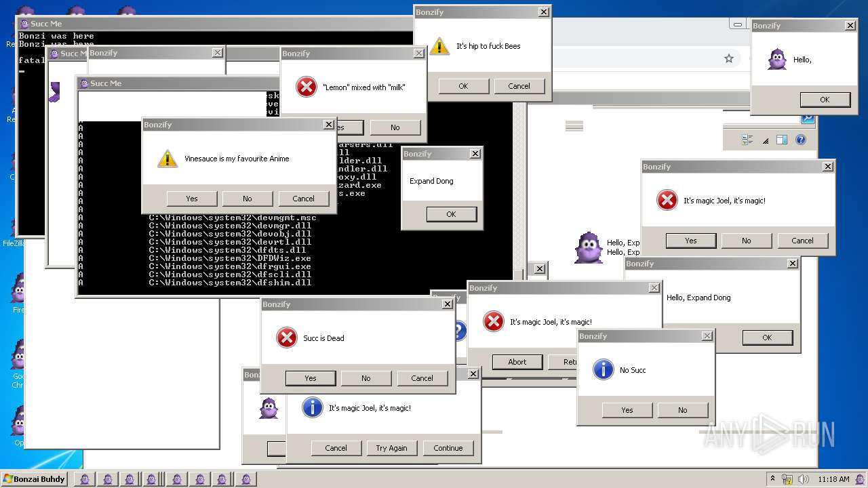The width and height of the screenshot is (868, 488).
Task: Click the warning icon in the Bees dialog
Action: [439, 46]
